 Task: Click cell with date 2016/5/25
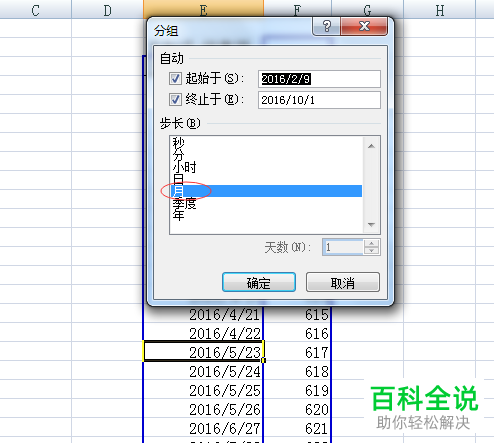203,390
